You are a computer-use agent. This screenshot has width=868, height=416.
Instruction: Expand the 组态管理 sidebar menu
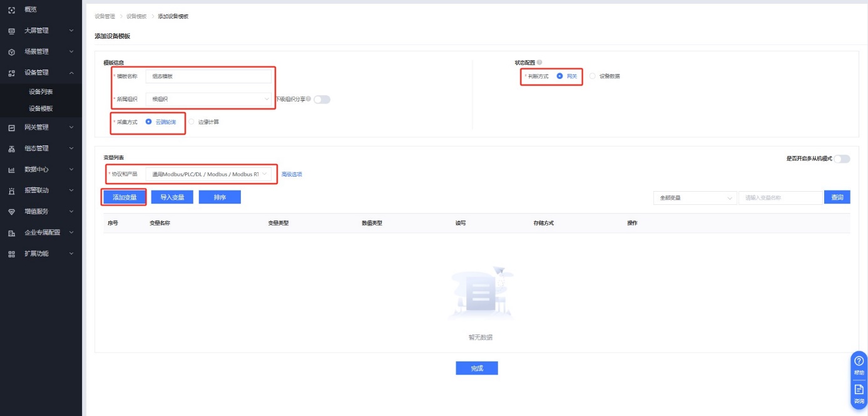pos(41,148)
